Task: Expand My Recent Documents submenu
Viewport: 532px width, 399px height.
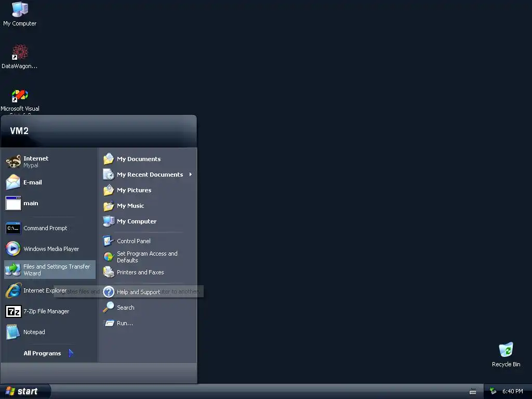Action: pos(148,175)
